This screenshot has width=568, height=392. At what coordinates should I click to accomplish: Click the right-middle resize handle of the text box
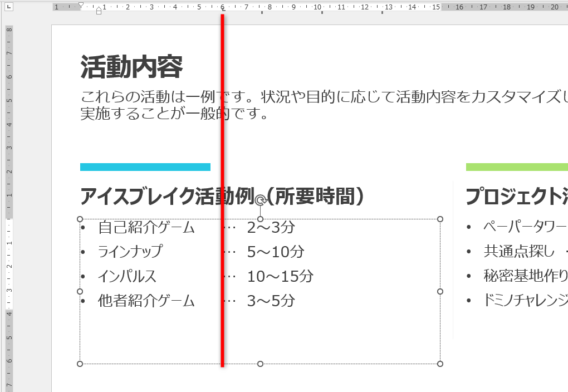(440, 291)
